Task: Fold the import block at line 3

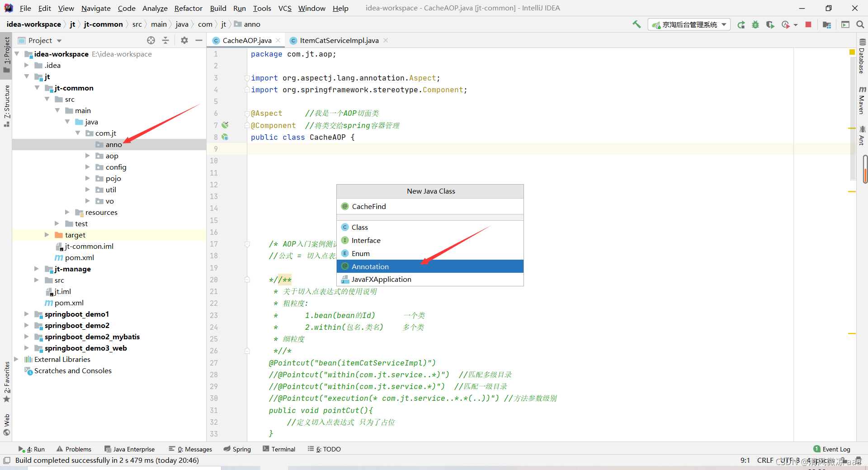Action: coord(247,78)
